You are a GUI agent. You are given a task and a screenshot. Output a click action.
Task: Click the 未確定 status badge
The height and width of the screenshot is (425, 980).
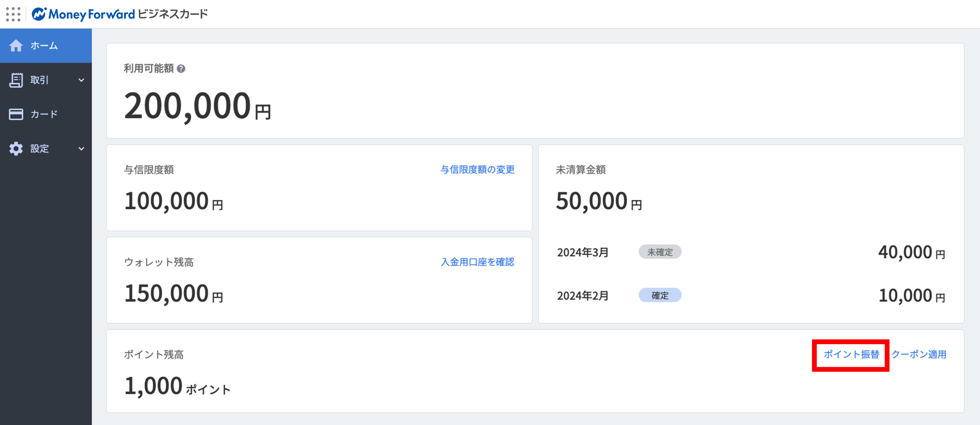[x=660, y=252]
